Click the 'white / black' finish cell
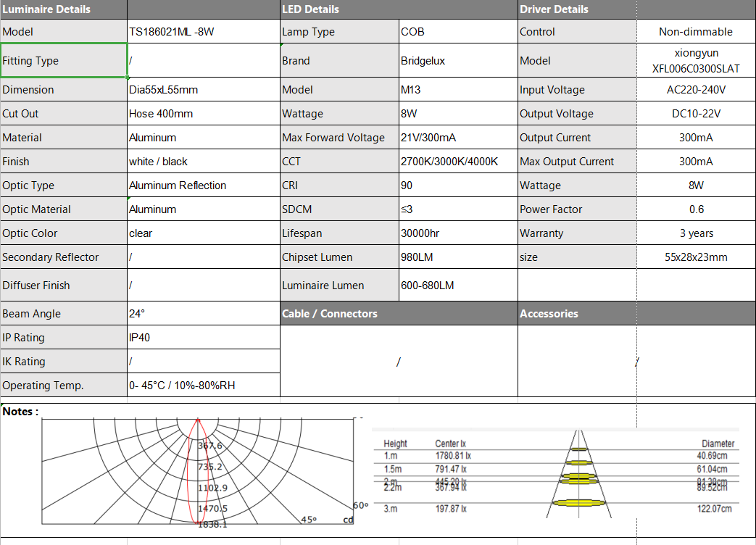The height and width of the screenshot is (545, 756). click(x=204, y=162)
